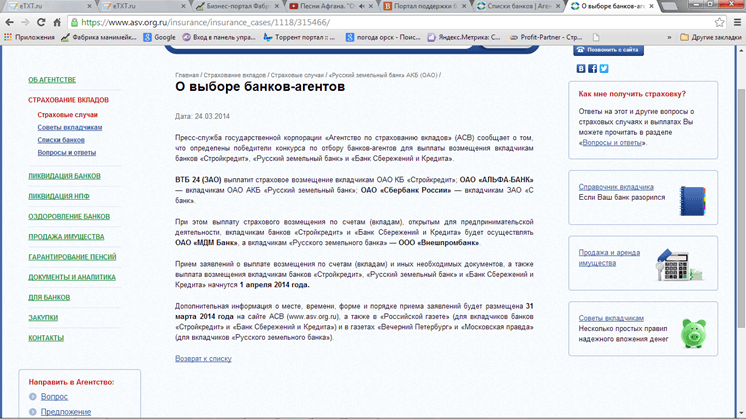746x419 pixels.
Task: Switch to the second eTXT.ru tab
Action: pyautogui.click(x=143, y=6)
